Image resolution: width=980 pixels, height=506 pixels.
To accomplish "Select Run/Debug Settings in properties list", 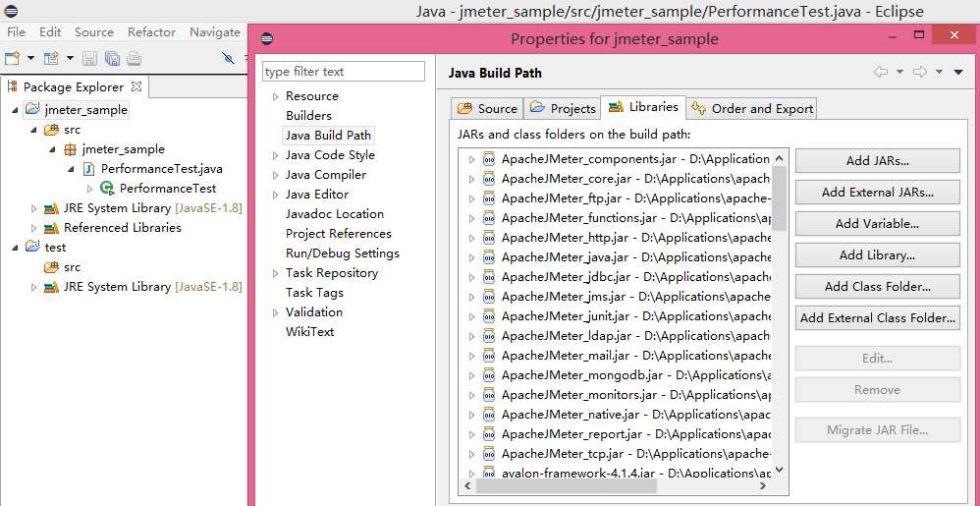I will [x=343, y=253].
